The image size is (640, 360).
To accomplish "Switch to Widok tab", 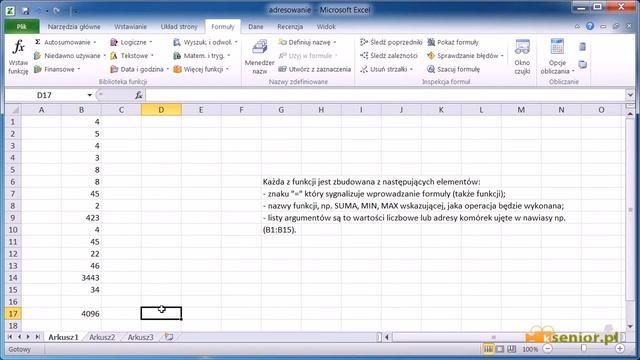I will 326,27.
